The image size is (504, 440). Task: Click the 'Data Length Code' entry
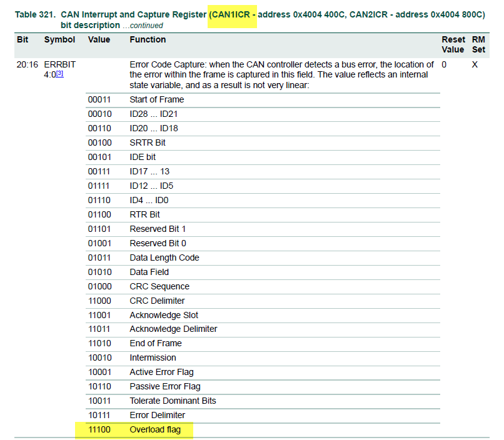164,258
